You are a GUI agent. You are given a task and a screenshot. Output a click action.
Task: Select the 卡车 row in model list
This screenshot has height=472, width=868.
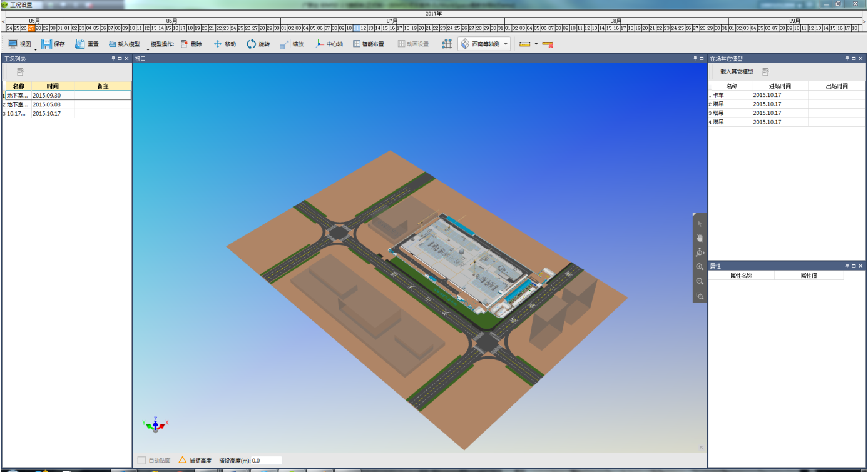(787, 95)
